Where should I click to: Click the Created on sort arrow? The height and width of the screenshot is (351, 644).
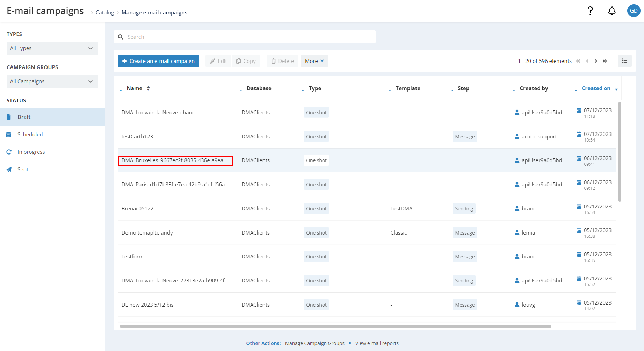click(x=616, y=89)
